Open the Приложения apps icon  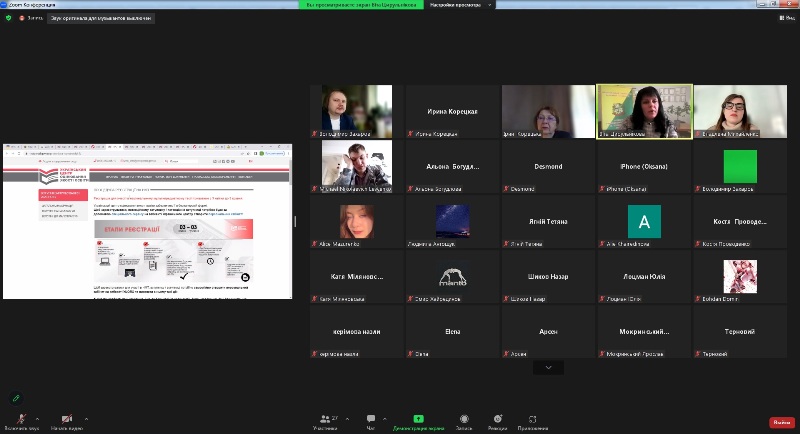(533, 419)
